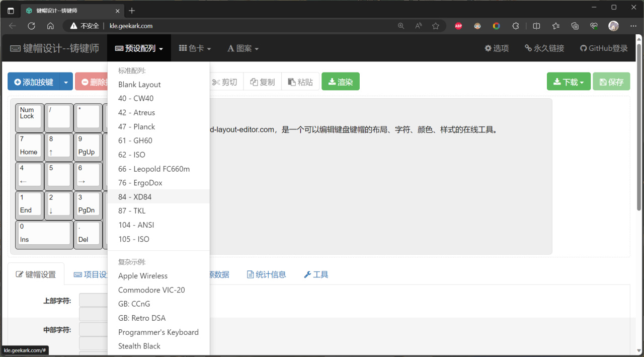This screenshot has height=357, width=644.
Task: Select 42 - Atreus preset
Action: [x=158, y=113]
